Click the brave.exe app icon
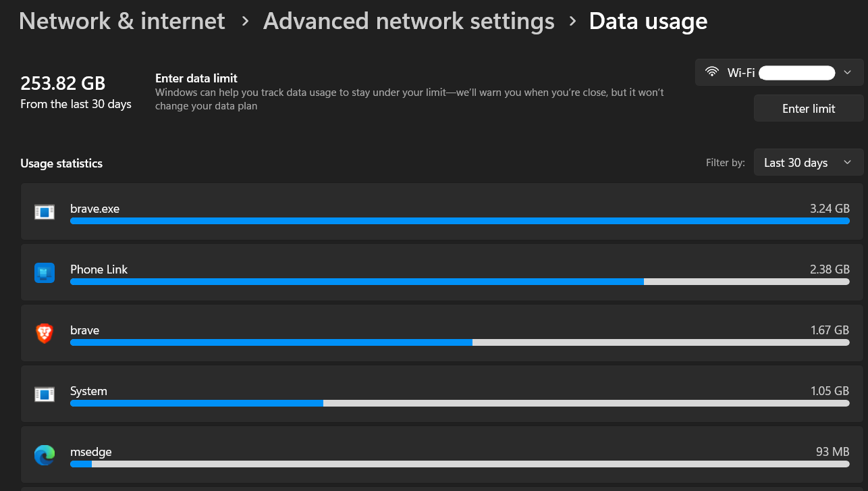 [x=45, y=212]
